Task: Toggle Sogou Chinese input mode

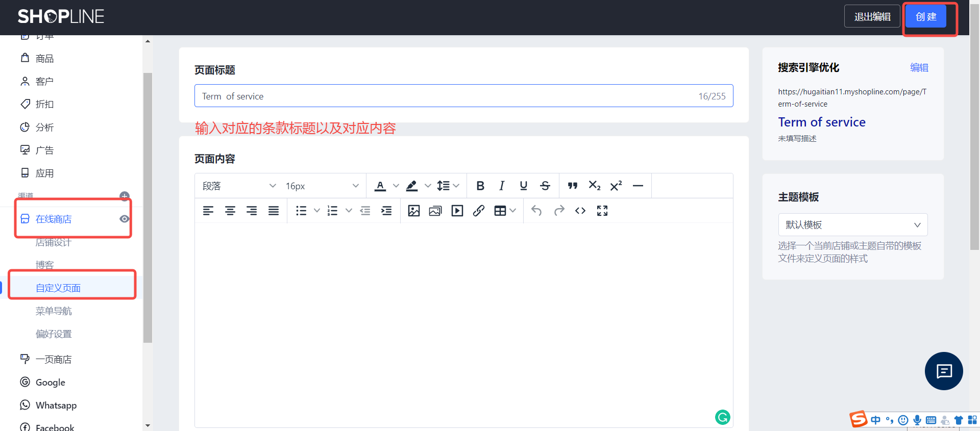Action: (876, 420)
